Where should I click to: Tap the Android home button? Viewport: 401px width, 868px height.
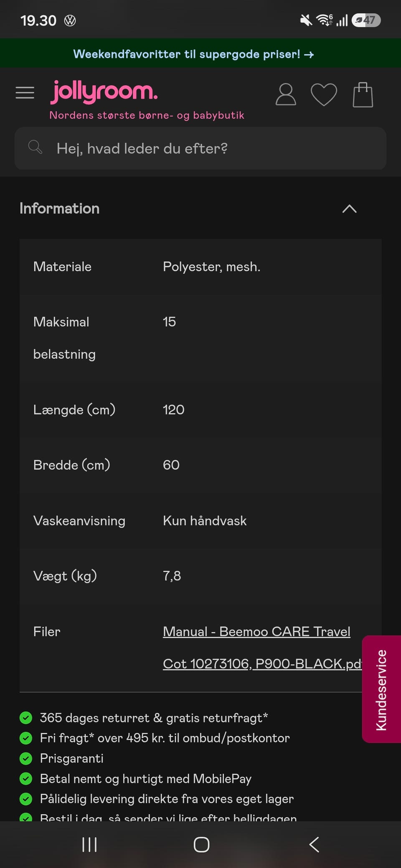click(201, 845)
